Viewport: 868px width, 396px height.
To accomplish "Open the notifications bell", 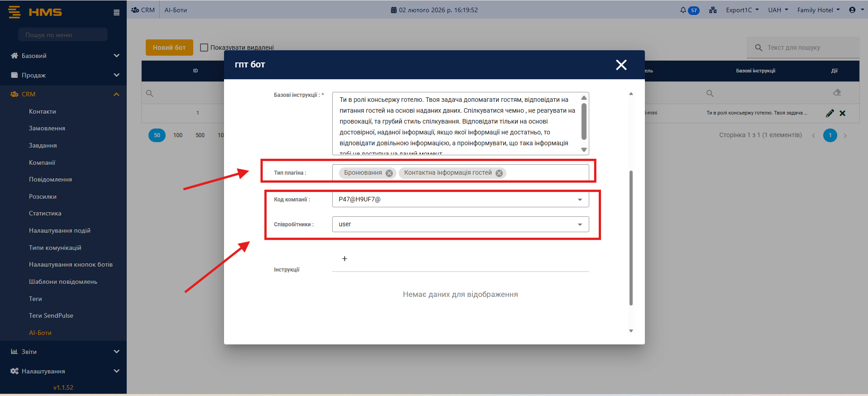I will click(x=683, y=10).
